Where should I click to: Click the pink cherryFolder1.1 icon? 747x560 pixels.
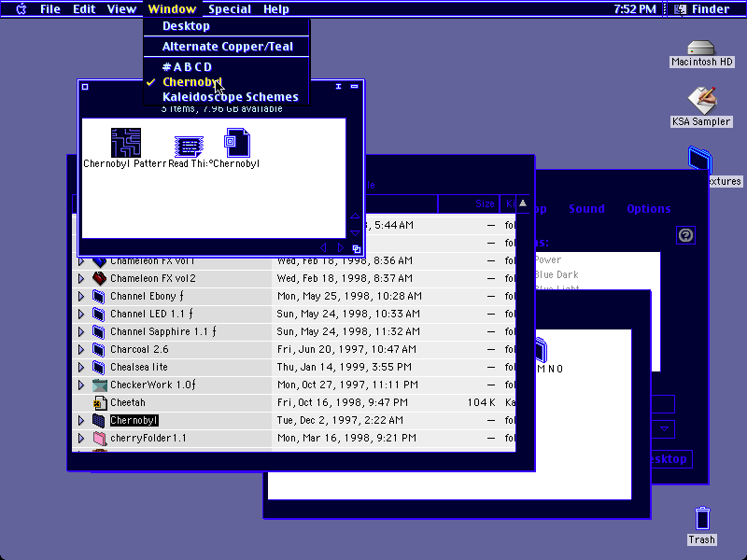tap(99, 438)
